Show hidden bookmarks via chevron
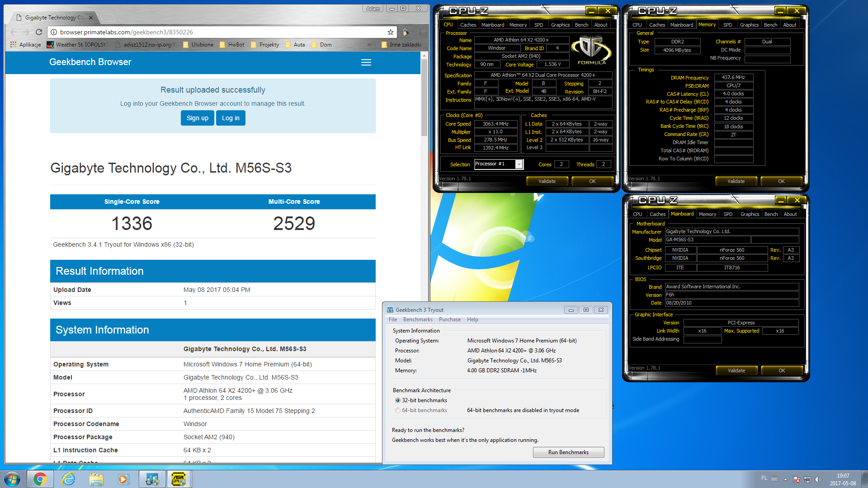This screenshot has width=868, height=488. (369, 45)
